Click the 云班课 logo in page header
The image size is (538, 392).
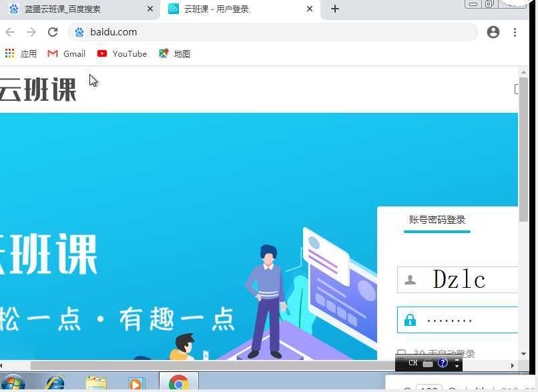pos(37,89)
